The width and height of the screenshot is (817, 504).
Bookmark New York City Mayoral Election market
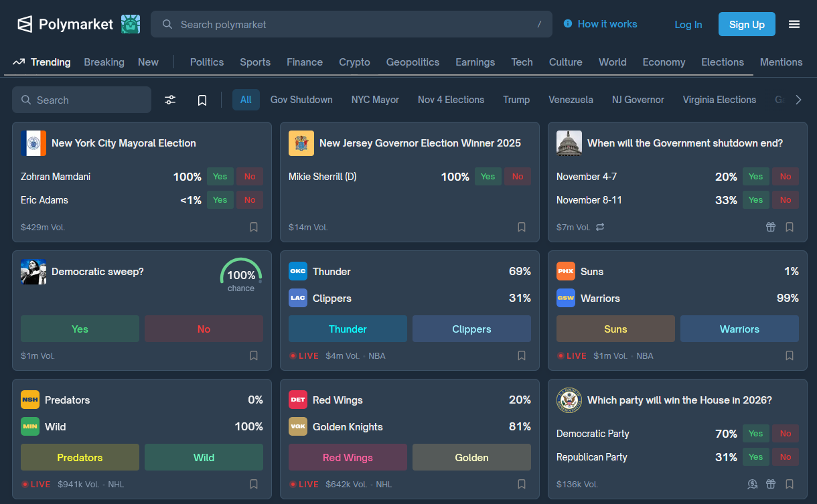coord(254,227)
